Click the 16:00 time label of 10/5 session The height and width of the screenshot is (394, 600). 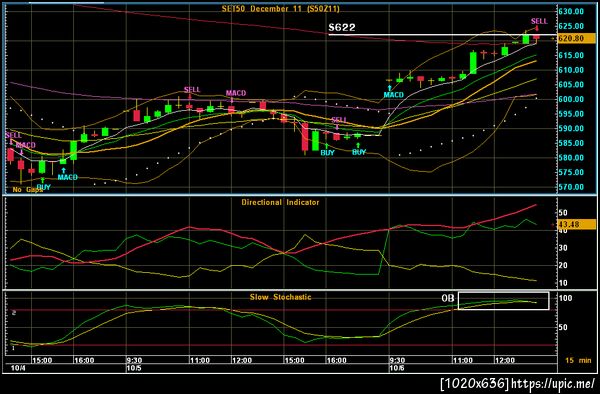[336, 360]
